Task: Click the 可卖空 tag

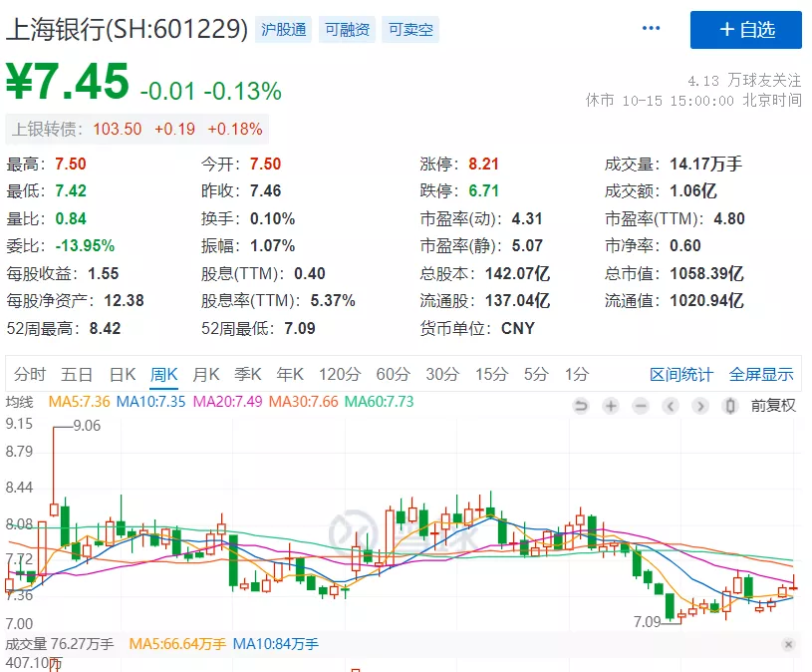Action: [410, 30]
